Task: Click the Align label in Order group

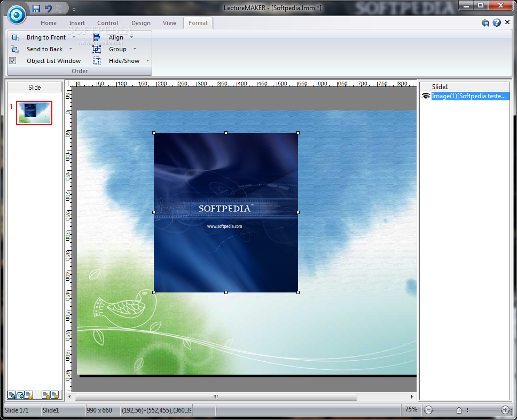Action: coord(116,37)
